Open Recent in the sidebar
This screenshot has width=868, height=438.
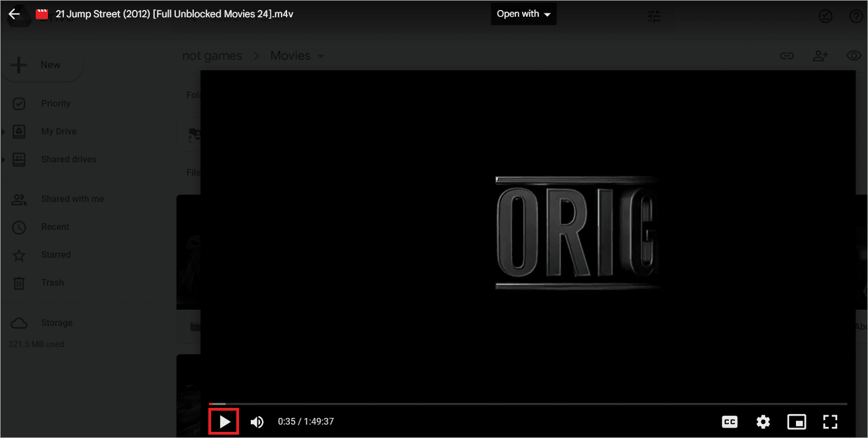[x=55, y=227]
